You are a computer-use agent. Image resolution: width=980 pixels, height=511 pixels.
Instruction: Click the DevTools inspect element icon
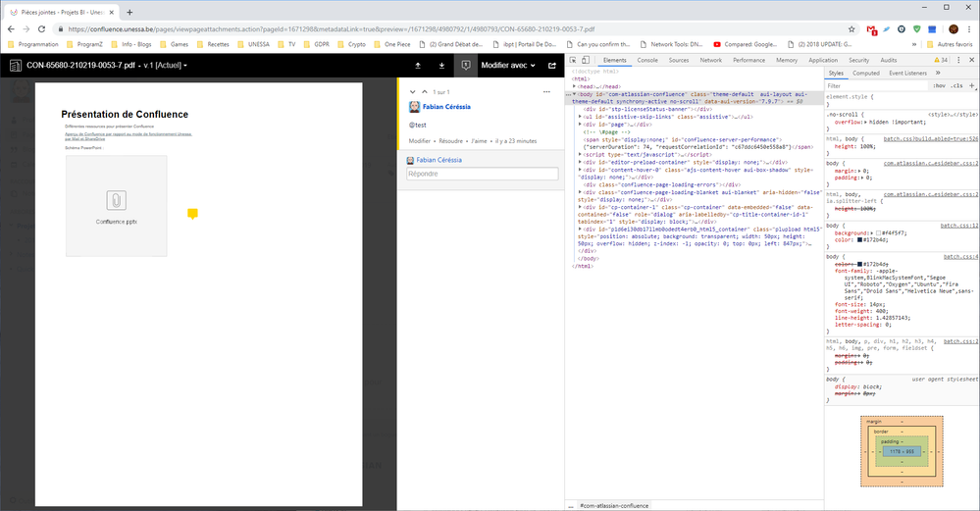[573, 60]
